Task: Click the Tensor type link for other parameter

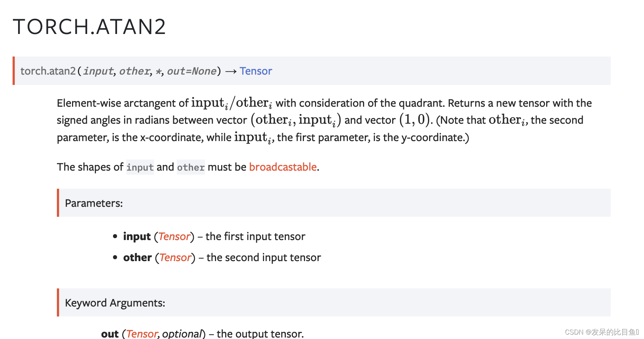Action: pyautogui.click(x=175, y=257)
